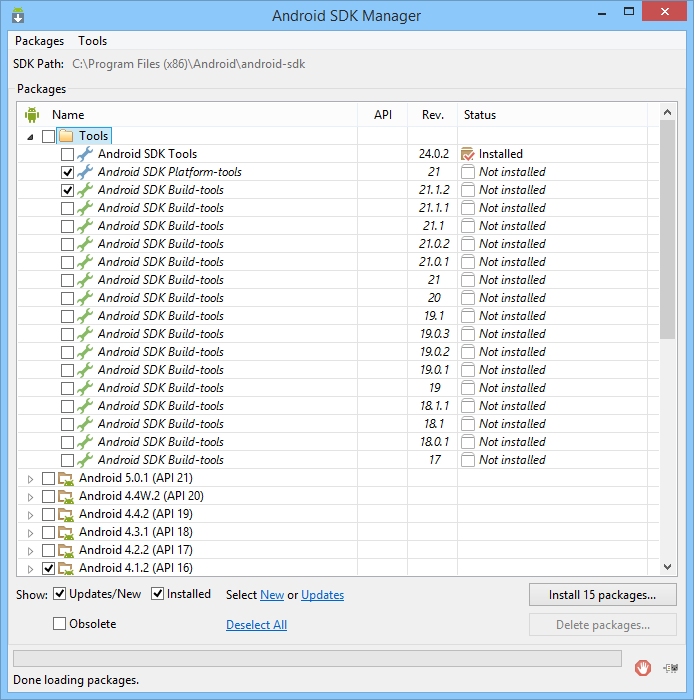Screen dimensions: 694x700
Task: Minimize the Android SDK Manager window
Action: 602,12
